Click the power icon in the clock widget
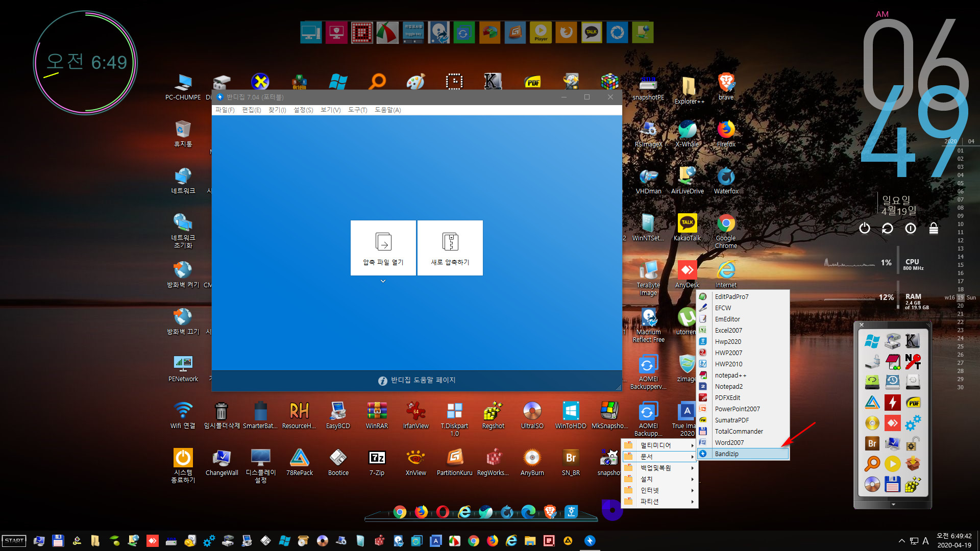 pyautogui.click(x=864, y=229)
